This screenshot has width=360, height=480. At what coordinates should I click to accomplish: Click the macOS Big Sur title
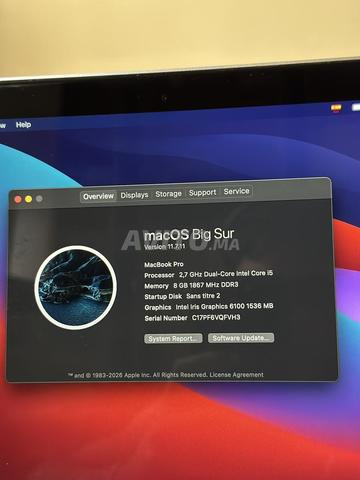[x=189, y=234]
